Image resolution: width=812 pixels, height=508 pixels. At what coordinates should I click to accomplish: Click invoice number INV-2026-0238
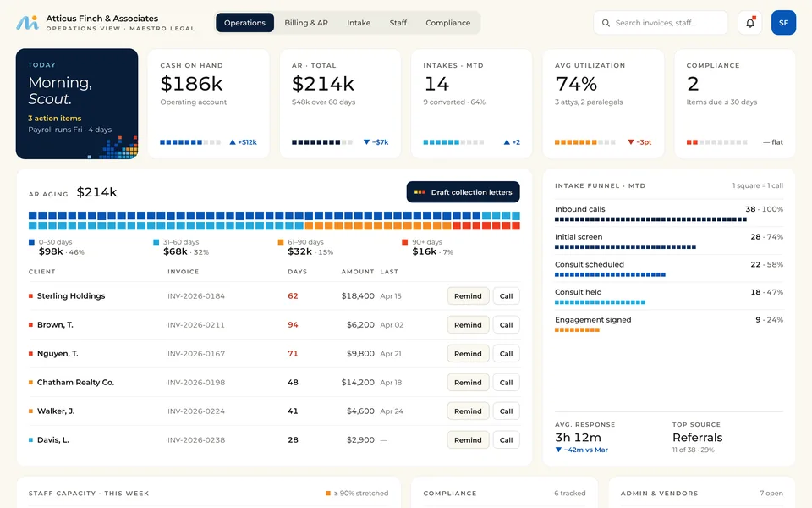click(196, 440)
